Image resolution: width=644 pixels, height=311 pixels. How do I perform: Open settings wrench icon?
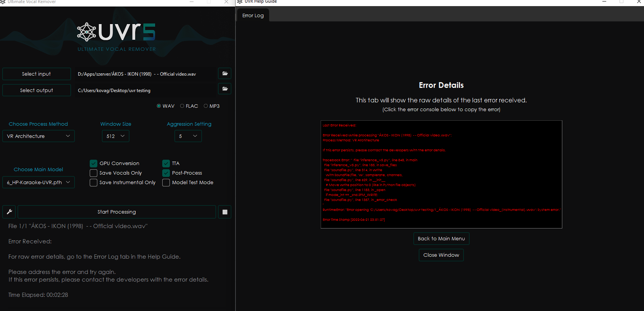coord(10,212)
